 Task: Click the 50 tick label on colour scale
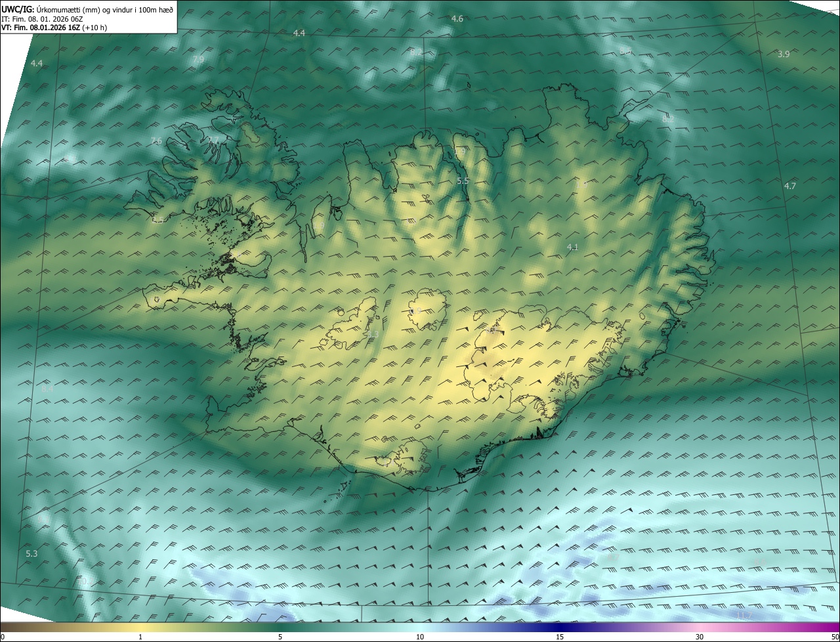pyautogui.click(x=835, y=637)
